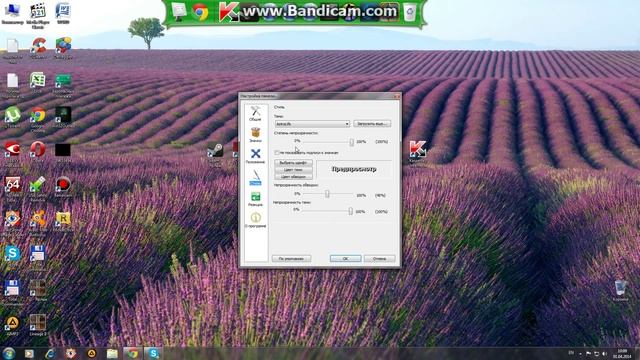Open the Total Commander desktop shortcut
Image resolution: width=640 pixels, height=360 pixels.
pyautogui.click(x=12, y=291)
